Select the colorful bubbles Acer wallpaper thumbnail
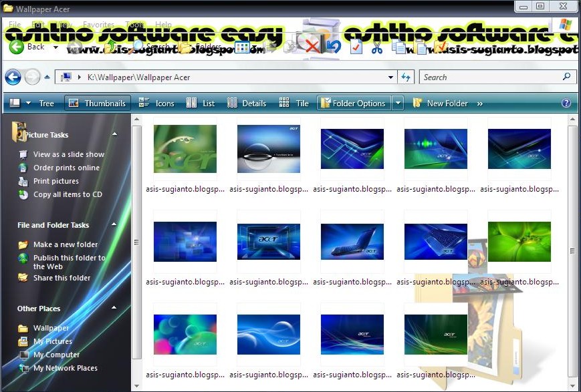 click(x=185, y=335)
